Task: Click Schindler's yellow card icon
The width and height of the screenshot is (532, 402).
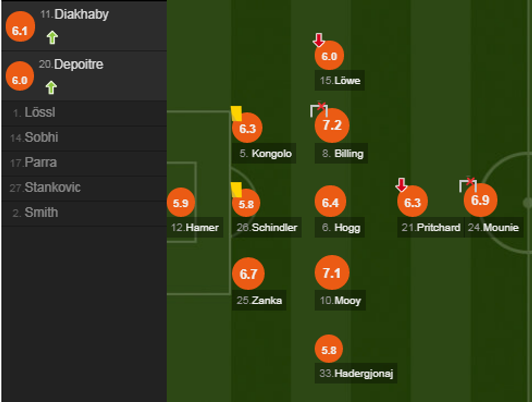Action: (236, 190)
